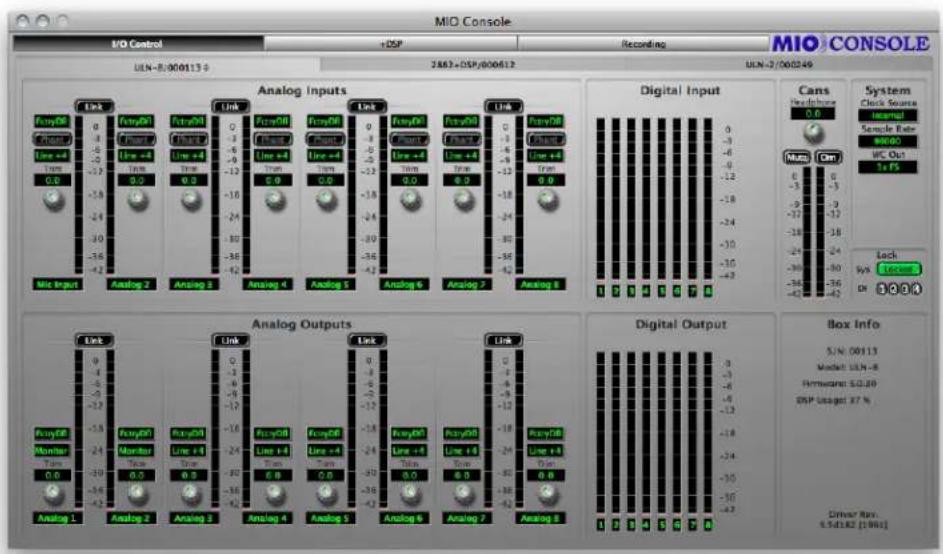Screen dimensions: 943x554
Task: Click the MIO Console logo
Action: (850, 43)
